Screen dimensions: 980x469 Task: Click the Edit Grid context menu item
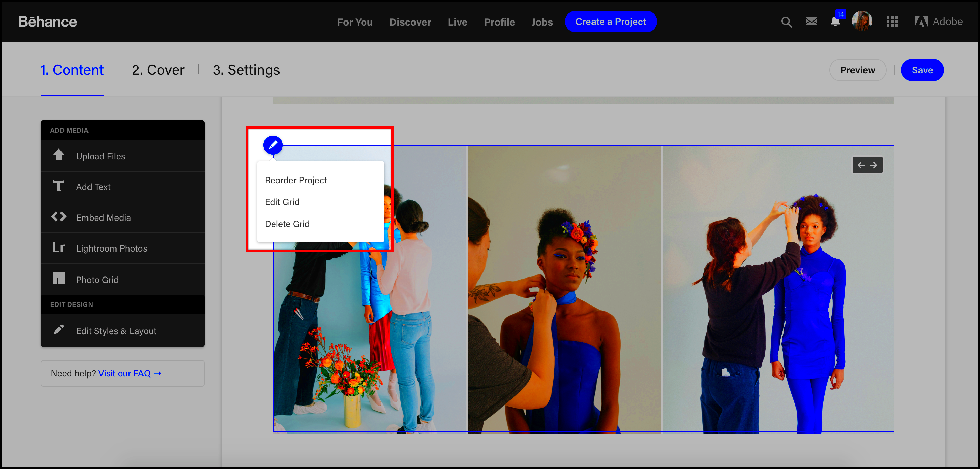283,202
